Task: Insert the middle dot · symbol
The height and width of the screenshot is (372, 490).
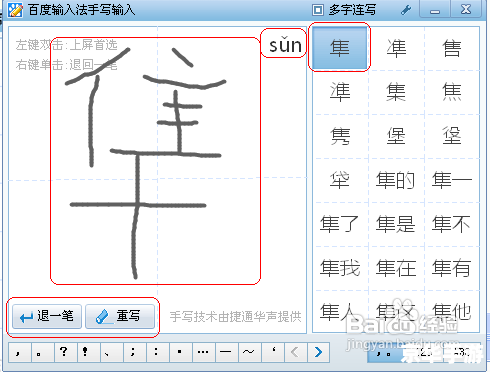Action: (181, 352)
